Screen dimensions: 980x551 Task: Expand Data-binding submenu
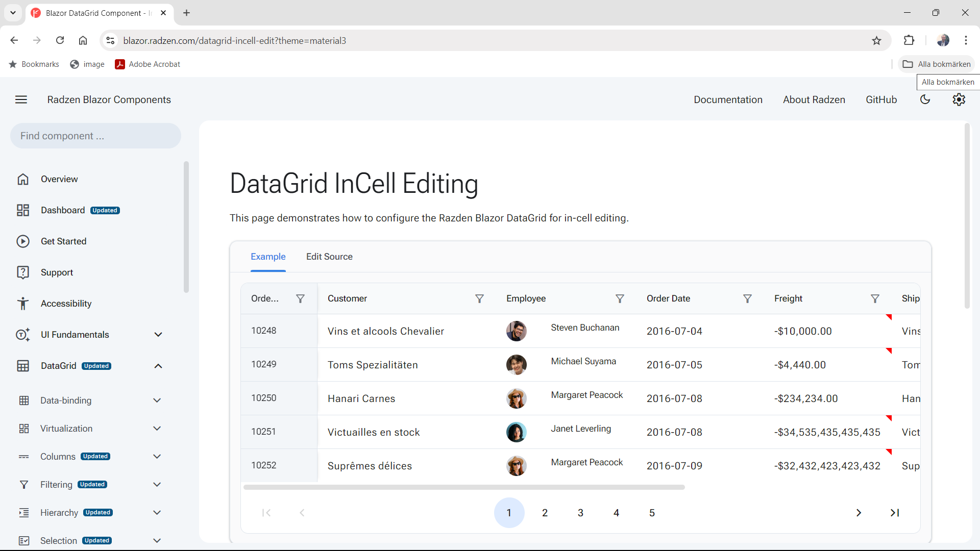(x=157, y=400)
